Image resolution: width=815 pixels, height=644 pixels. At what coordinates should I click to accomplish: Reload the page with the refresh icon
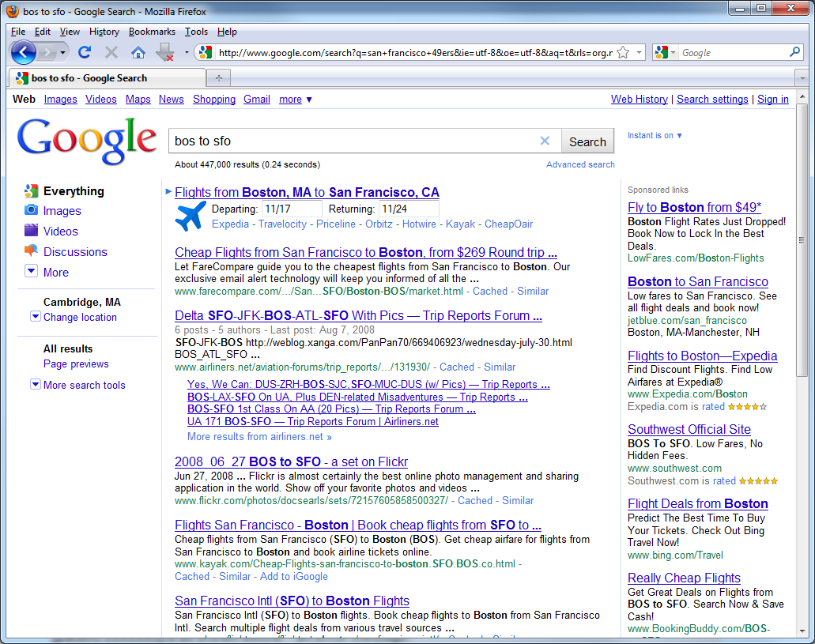click(x=85, y=52)
